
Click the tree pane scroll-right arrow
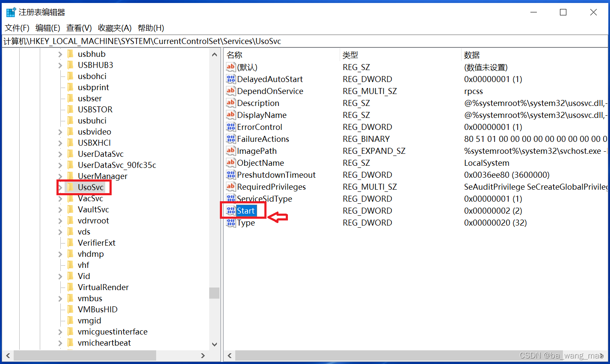point(203,355)
